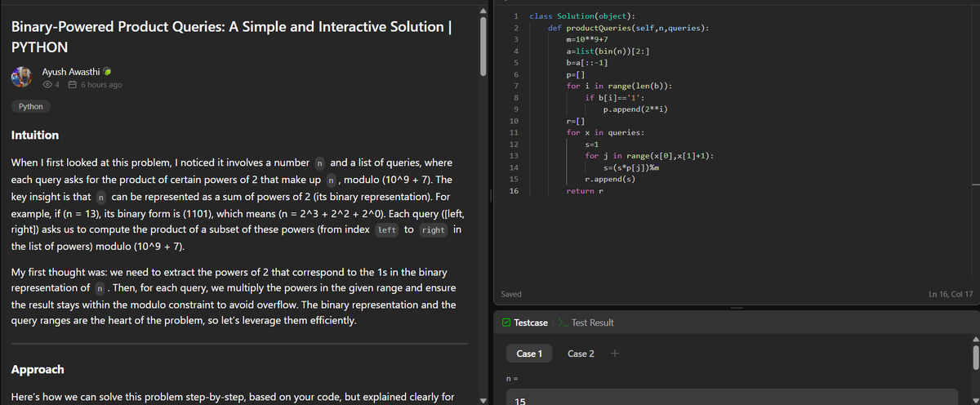Add a new test case with plus

tap(615, 353)
